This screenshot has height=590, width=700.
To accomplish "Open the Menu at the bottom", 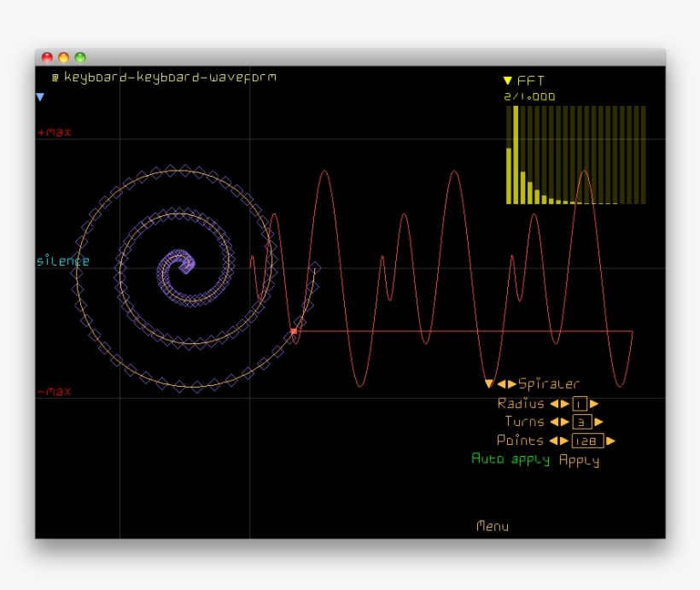I will tap(493, 527).
